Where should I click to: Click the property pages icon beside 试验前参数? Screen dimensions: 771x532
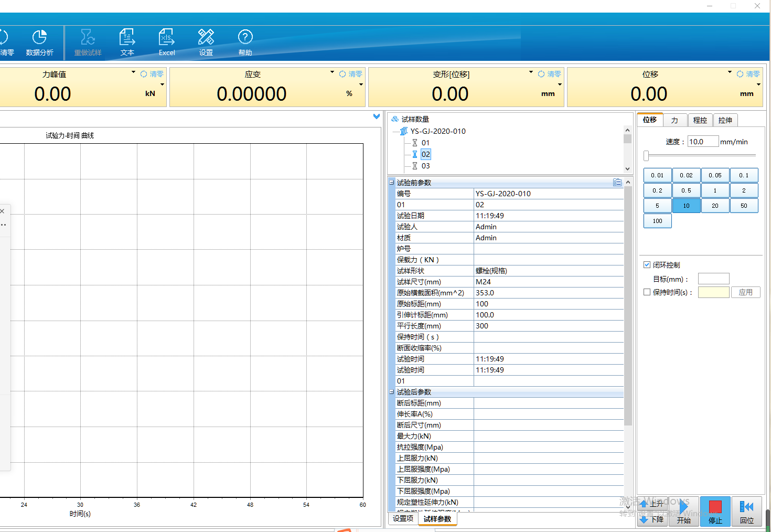[x=617, y=183]
